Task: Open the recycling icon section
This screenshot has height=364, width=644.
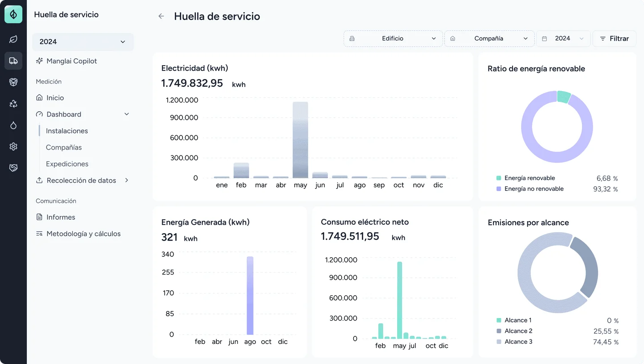Action: (x=13, y=104)
